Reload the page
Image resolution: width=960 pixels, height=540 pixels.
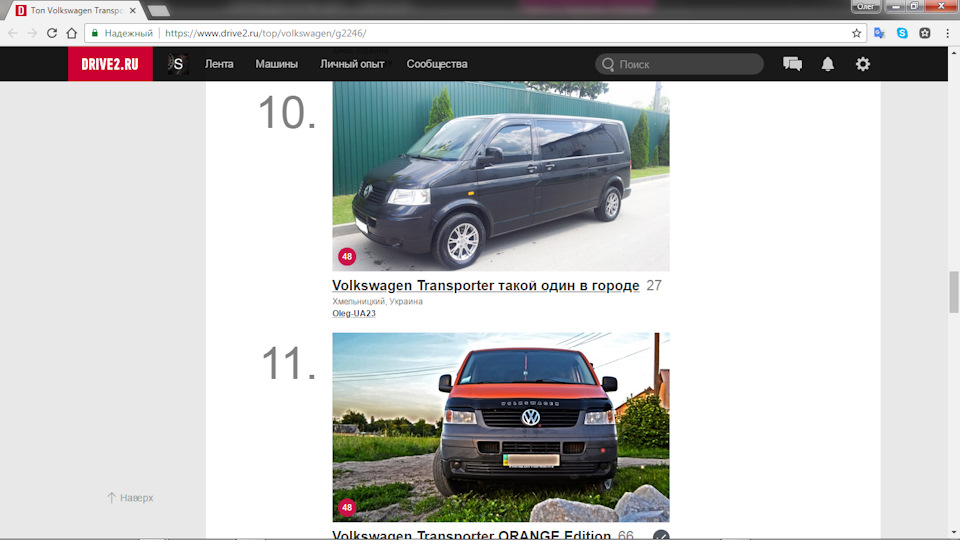(52, 33)
